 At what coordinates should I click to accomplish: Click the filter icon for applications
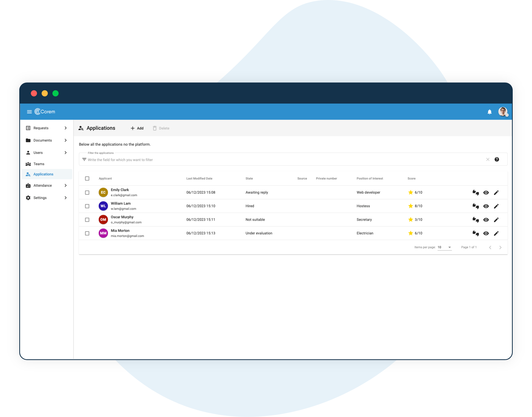(84, 160)
